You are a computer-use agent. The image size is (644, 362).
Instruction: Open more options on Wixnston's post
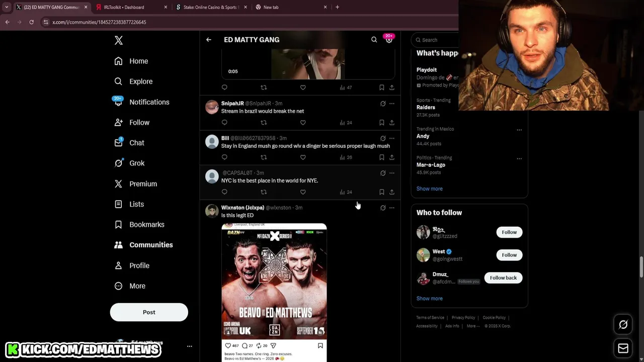pos(391,208)
